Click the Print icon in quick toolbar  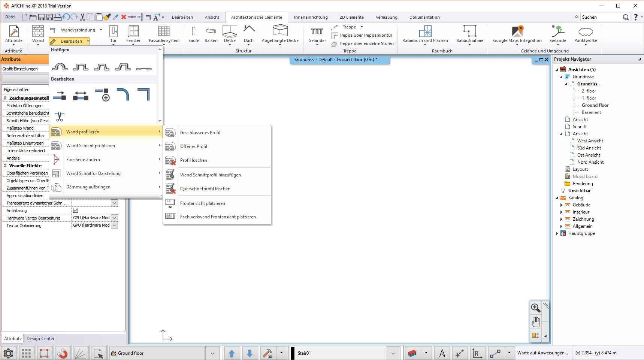click(x=58, y=17)
